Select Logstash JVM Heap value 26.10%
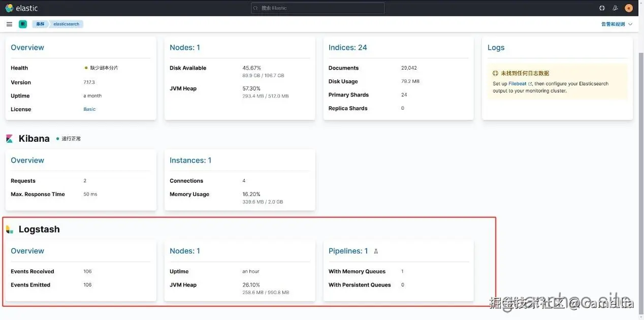The height and width of the screenshot is (320, 644). point(251,285)
